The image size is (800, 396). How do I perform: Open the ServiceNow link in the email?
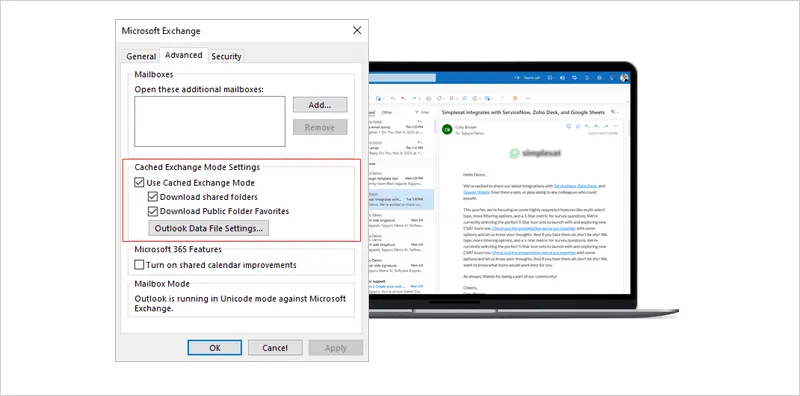click(565, 186)
